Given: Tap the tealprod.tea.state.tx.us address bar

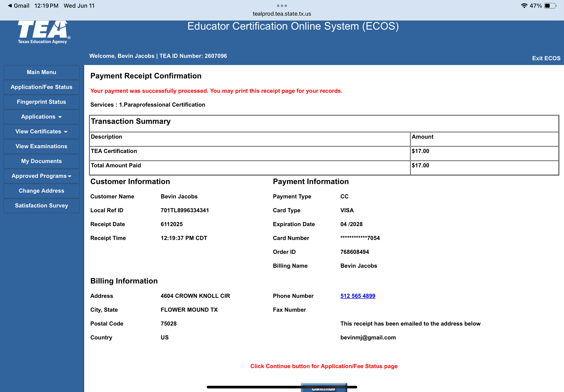Looking at the screenshot, I should coord(282,14).
